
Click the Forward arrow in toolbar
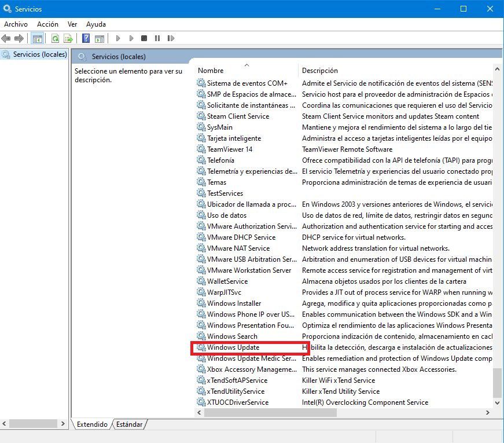point(19,39)
